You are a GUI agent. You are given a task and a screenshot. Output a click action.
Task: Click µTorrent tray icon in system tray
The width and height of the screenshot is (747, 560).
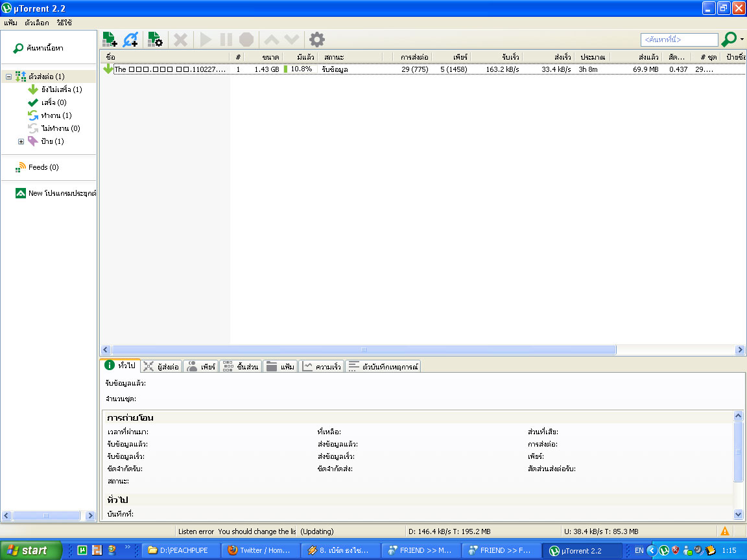(663, 550)
